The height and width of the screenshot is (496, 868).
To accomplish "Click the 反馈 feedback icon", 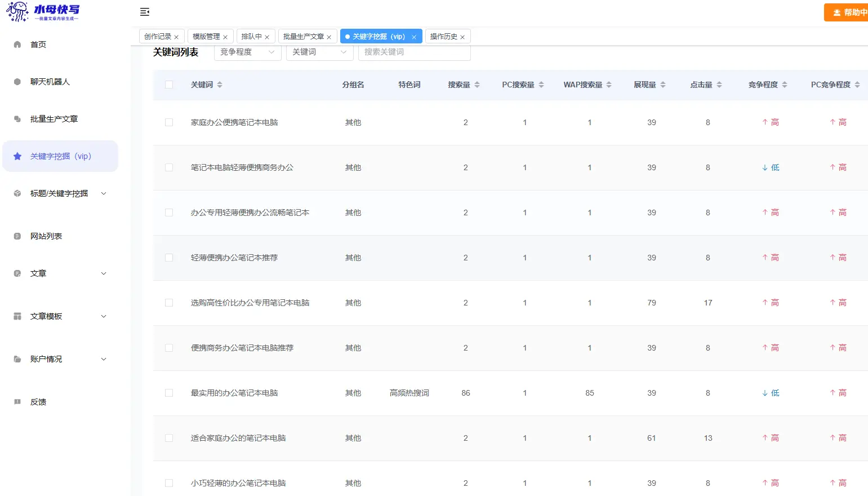I will coord(17,402).
